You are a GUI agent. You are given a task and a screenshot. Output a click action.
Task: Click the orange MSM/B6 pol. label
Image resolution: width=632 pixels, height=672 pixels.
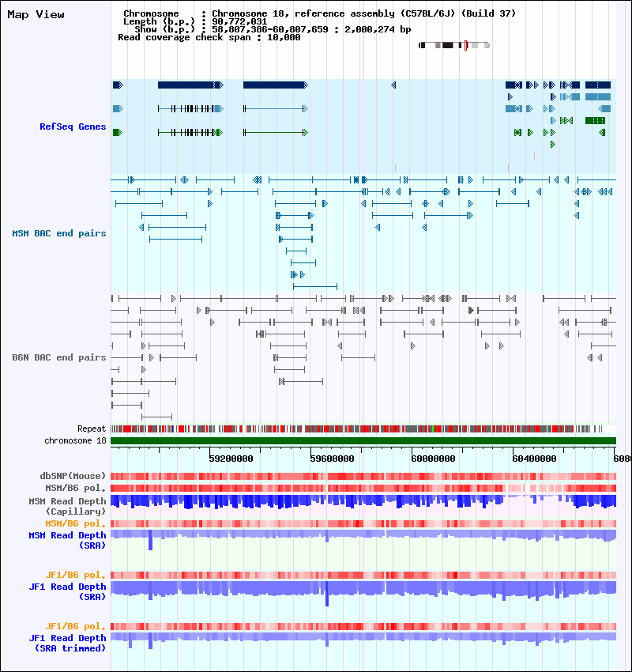(75, 523)
